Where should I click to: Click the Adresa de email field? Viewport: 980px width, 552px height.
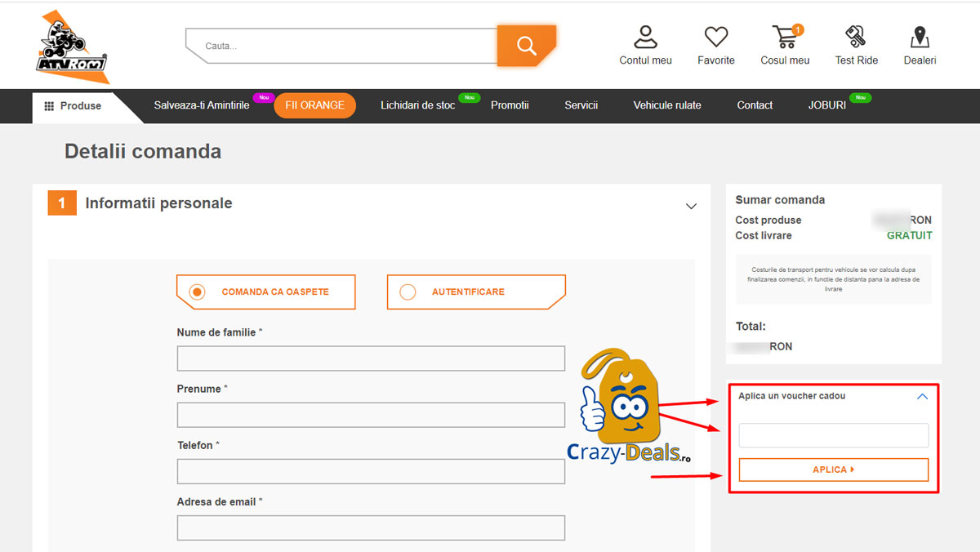pos(371,528)
